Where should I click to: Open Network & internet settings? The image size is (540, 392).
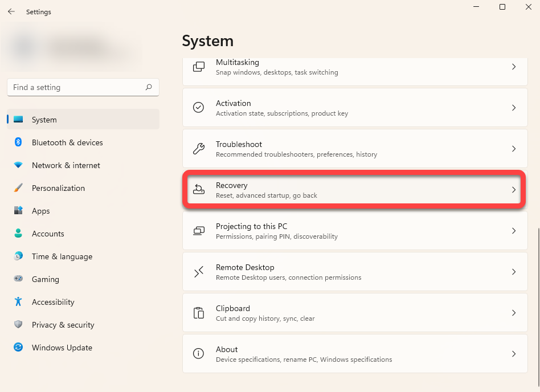tap(66, 165)
